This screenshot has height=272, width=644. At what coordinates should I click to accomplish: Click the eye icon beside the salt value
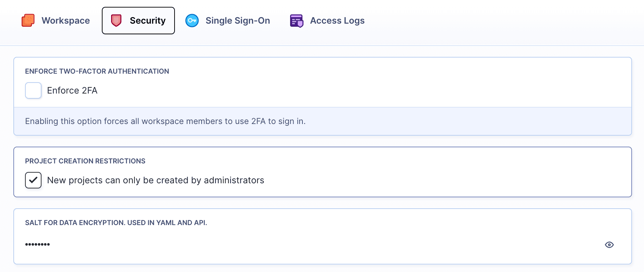tap(609, 244)
